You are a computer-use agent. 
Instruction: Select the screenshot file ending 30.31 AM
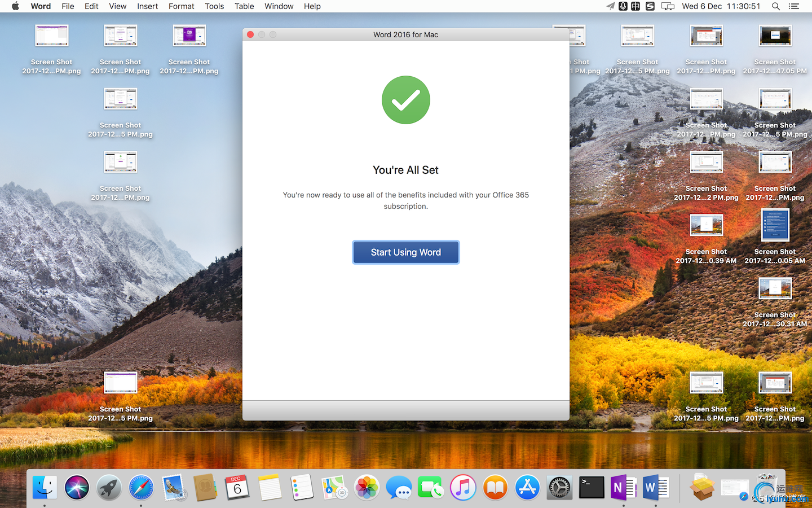tap(775, 303)
